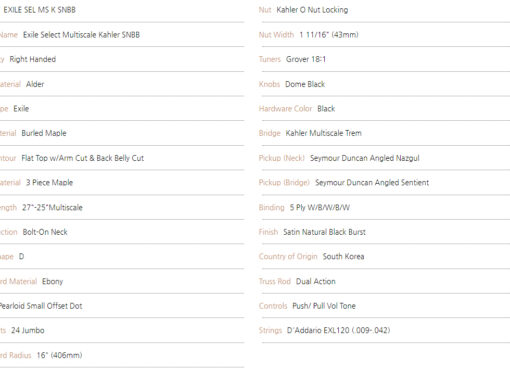Click the Hardware Color label
Viewport: 510px width, 382px height.
coord(285,109)
